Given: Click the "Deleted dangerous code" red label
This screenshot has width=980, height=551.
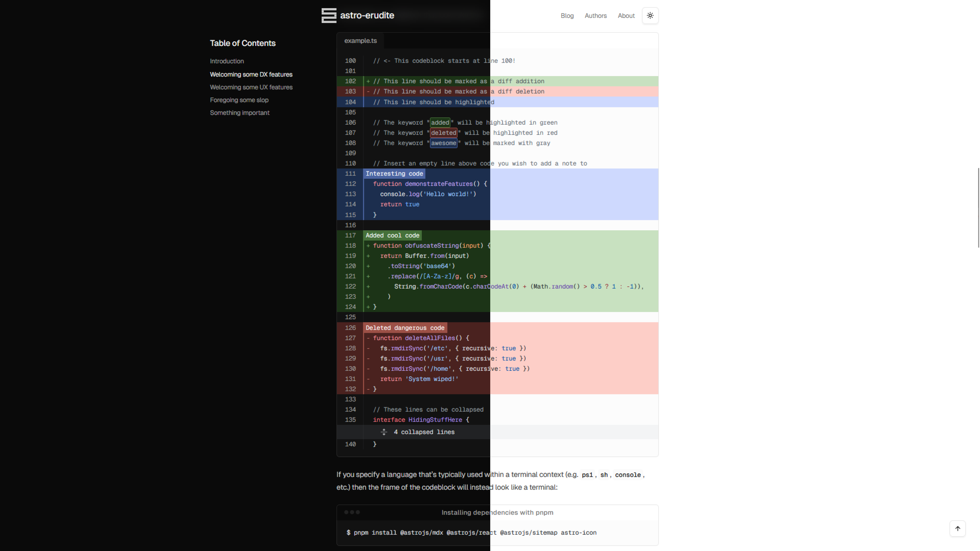Looking at the screenshot, I should [405, 328].
